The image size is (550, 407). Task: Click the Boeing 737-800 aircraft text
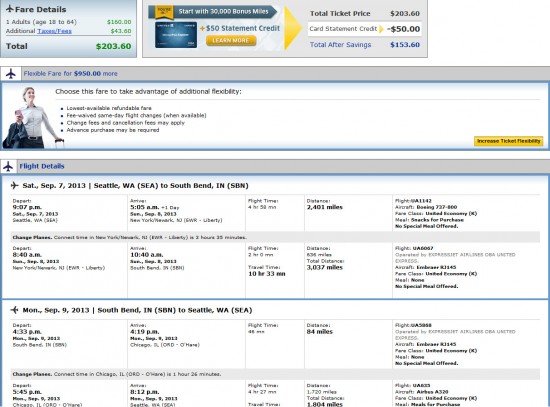[x=437, y=207]
